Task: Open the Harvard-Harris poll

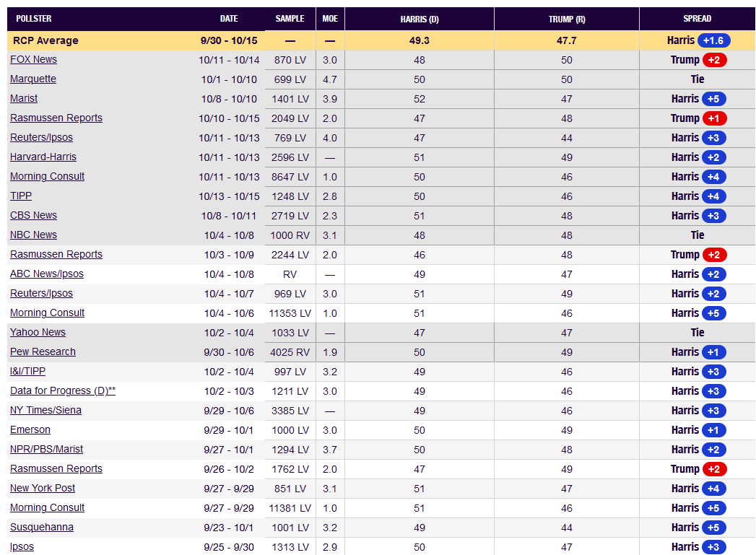Action: pyautogui.click(x=43, y=157)
